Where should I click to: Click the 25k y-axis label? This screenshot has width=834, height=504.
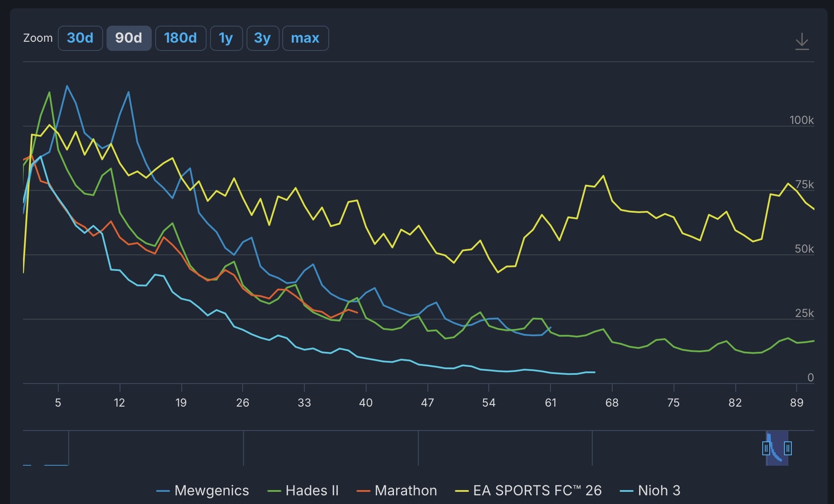click(x=804, y=313)
